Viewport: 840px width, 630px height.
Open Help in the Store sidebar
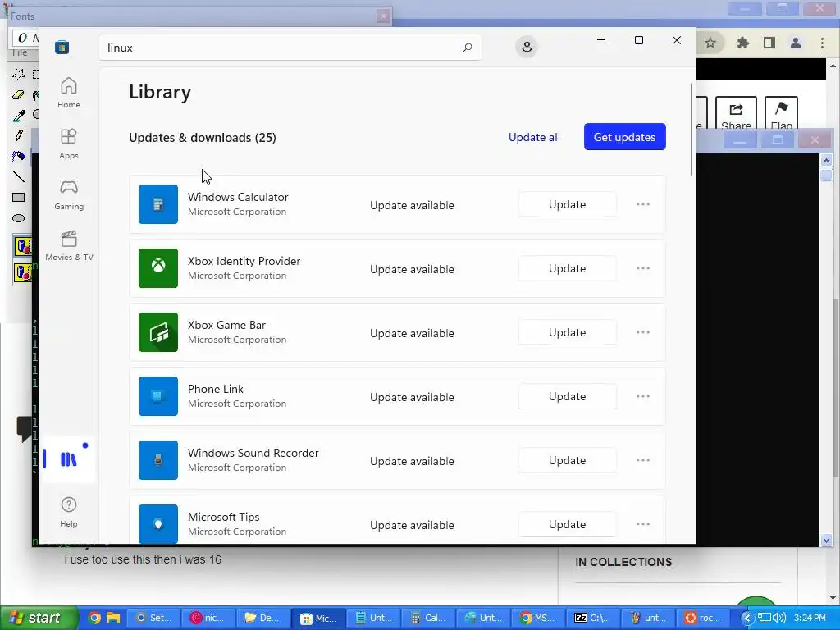[x=69, y=512]
